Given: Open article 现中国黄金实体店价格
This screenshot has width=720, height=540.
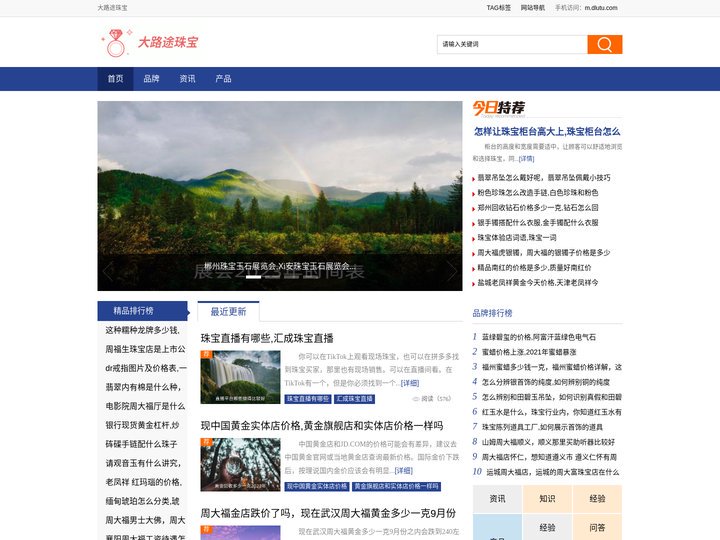Looking at the screenshot, I should (x=322, y=426).
